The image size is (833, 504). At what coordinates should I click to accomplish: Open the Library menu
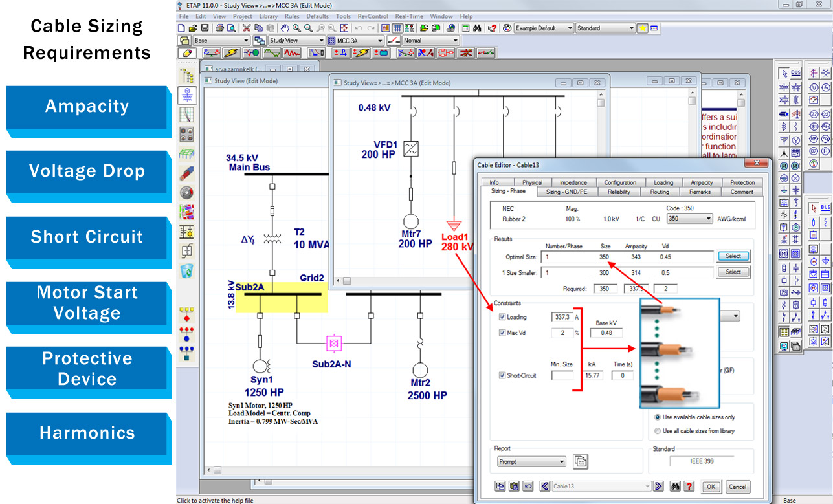pyautogui.click(x=268, y=16)
